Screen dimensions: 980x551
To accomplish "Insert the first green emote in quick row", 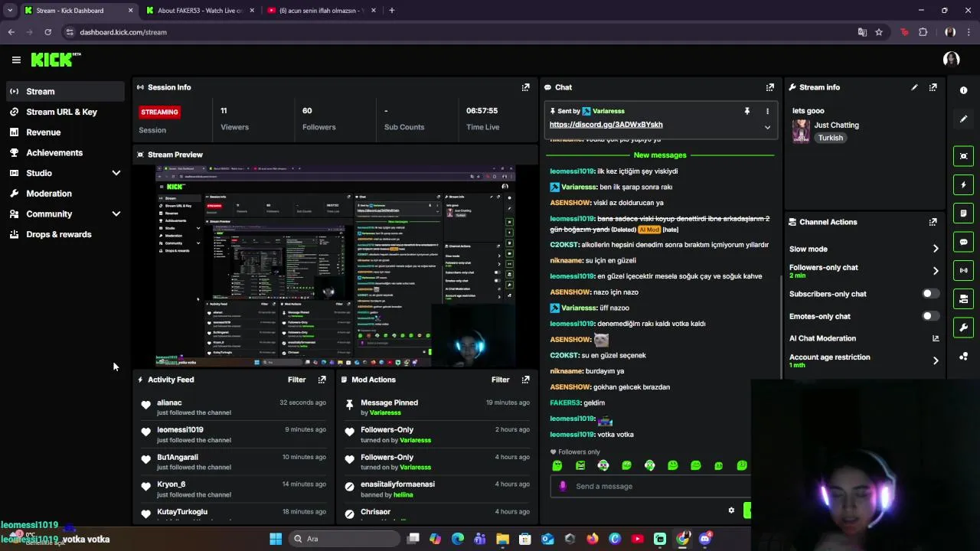I will [557, 465].
